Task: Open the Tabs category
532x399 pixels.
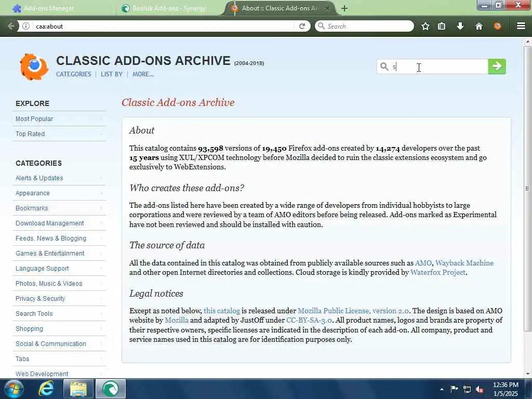Action: click(x=59, y=358)
